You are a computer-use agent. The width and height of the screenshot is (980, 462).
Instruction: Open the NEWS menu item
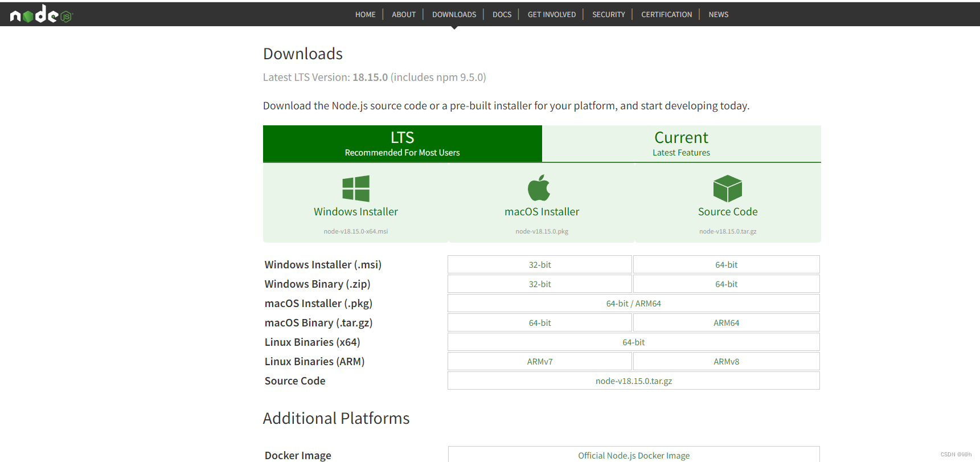[719, 14]
